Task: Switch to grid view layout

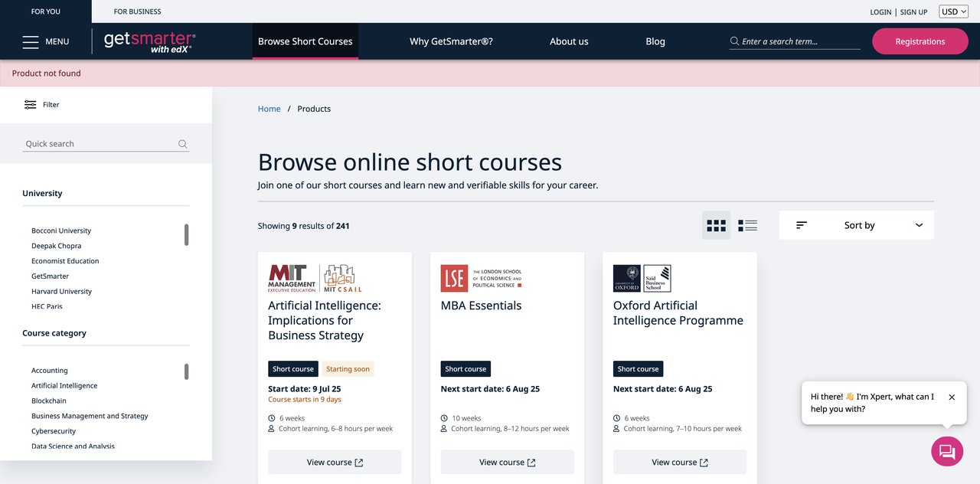Action: [717, 225]
